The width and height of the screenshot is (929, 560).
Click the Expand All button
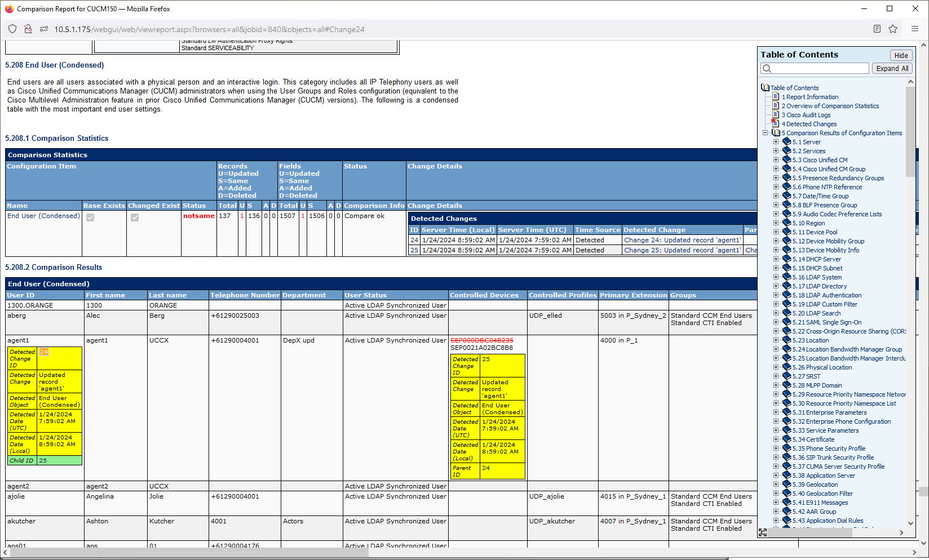pos(892,69)
